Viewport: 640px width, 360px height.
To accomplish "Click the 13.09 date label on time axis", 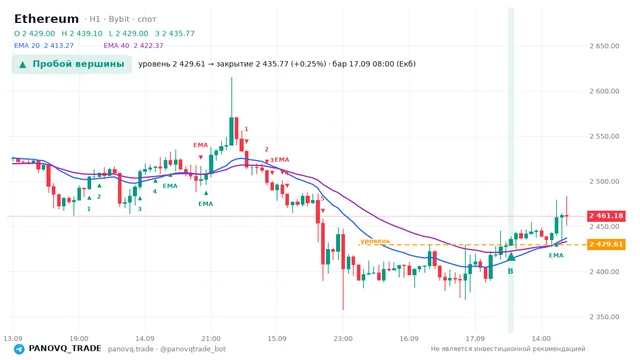I will (x=13, y=338).
